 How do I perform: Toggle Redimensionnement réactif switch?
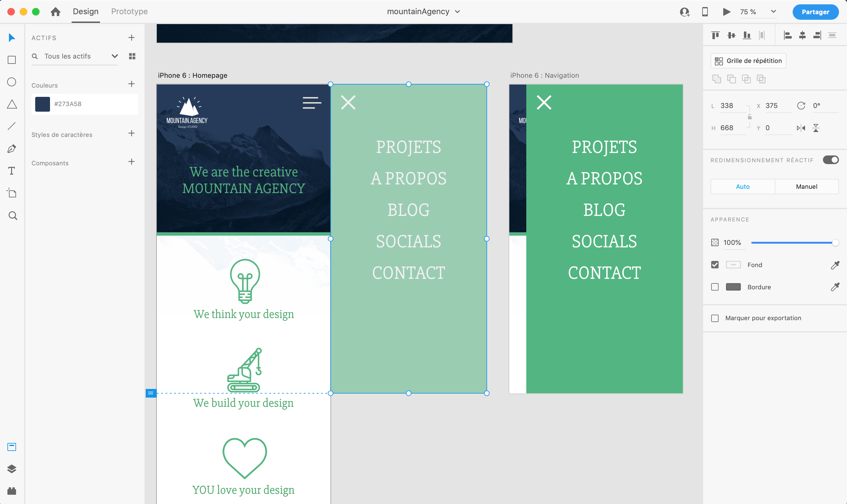point(831,160)
